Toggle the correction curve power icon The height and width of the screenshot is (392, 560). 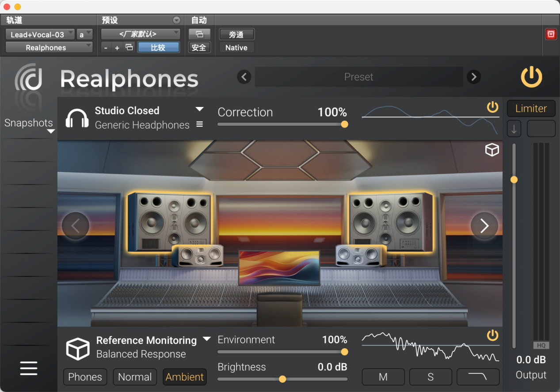click(x=492, y=107)
